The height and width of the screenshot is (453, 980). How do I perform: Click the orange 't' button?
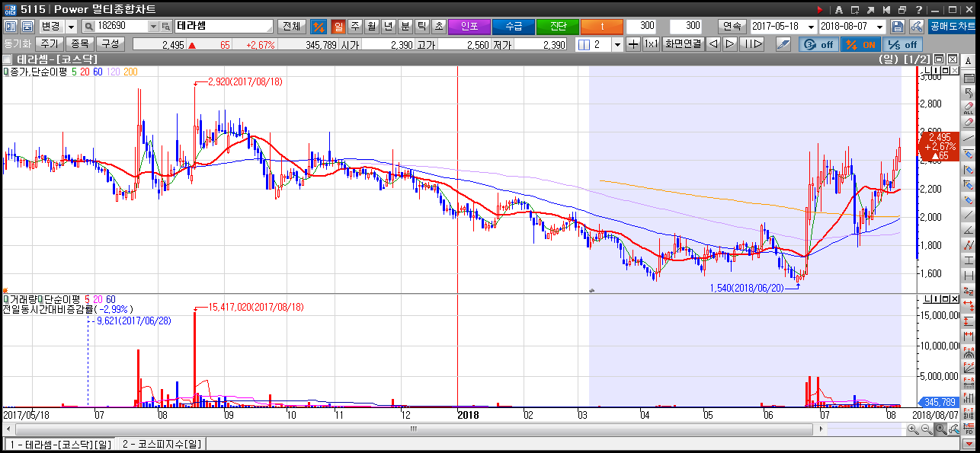602,26
